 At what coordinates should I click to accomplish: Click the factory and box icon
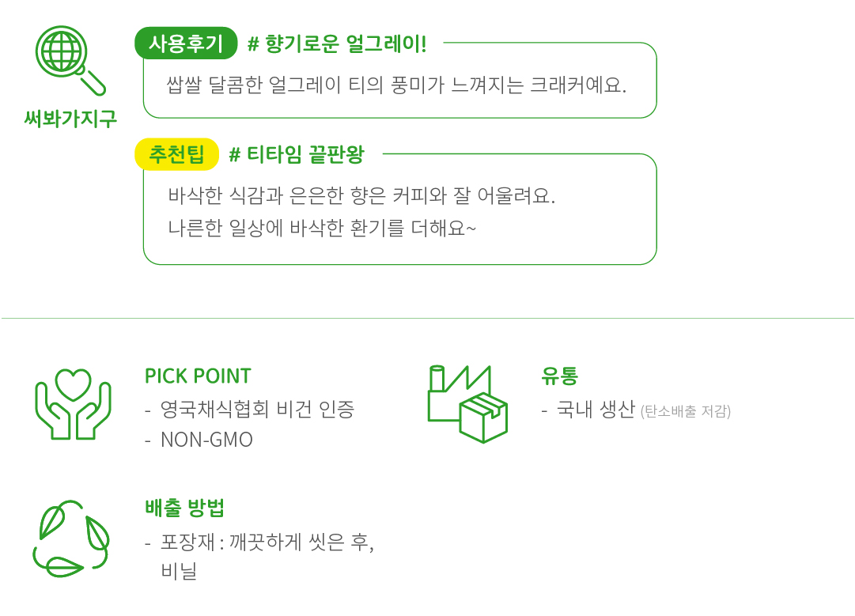pyautogui.click(x=467, y=403)
